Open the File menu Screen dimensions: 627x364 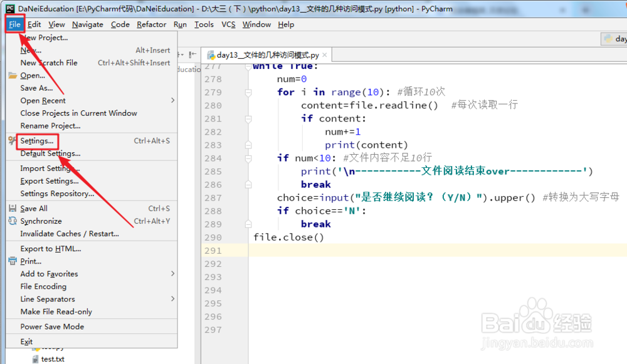pyautogui.click(x=14, y=24)
